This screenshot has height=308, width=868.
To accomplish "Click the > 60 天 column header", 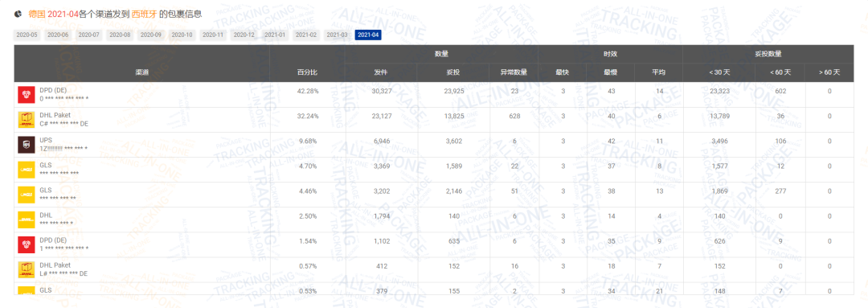I will click(829, 72).
